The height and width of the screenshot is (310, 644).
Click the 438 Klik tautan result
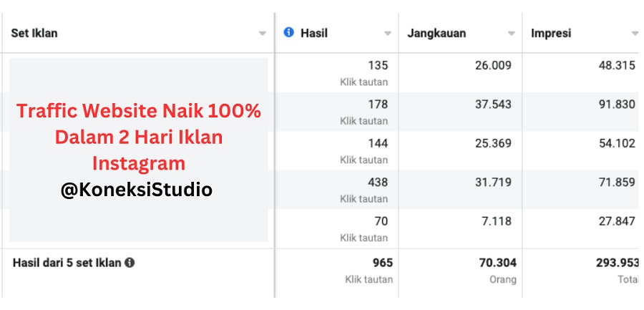364,190
